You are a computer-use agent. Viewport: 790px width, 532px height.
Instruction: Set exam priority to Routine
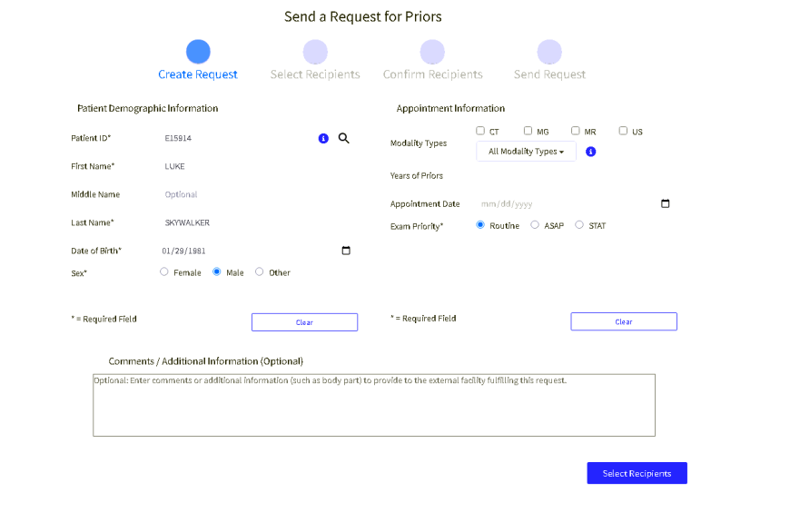point(480,225)
